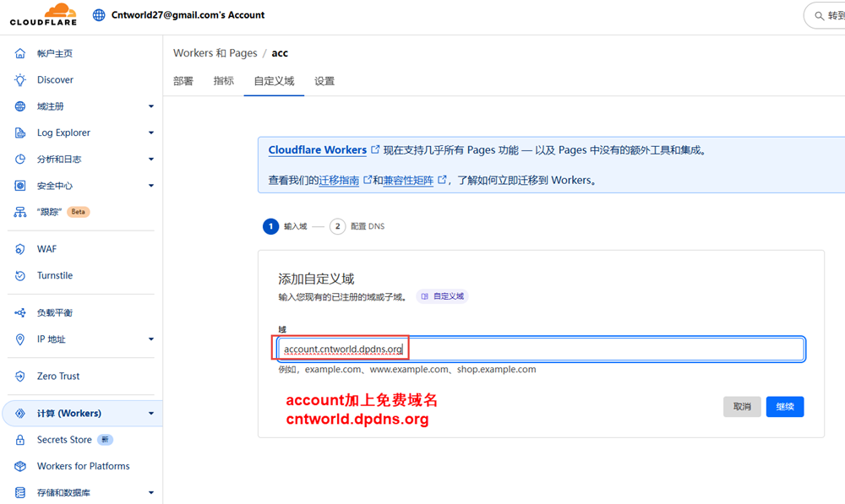845x504 pixels.
Task: Open Secrets Store in the sidebar
Action: click(x=64, y=440)
